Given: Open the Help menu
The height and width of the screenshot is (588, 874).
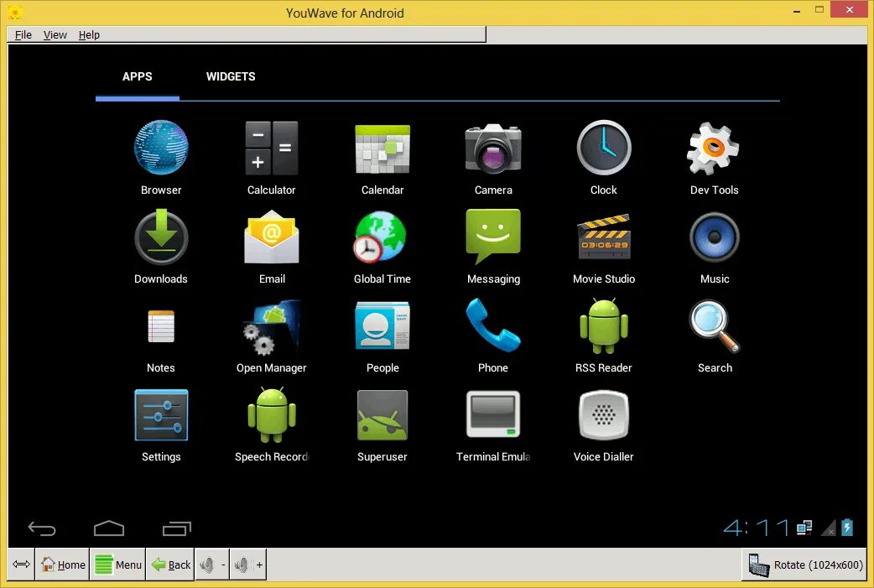Looking at the screenshot, I should pos(89,34).
